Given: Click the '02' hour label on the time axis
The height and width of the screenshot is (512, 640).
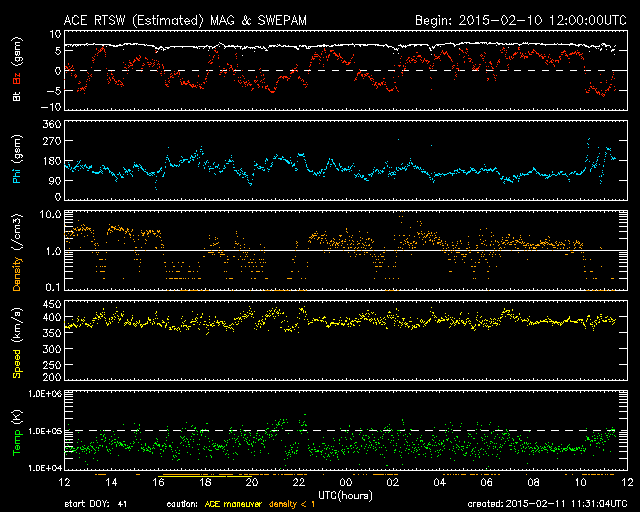Looking at the screenshot, I should tap(393, 483).
